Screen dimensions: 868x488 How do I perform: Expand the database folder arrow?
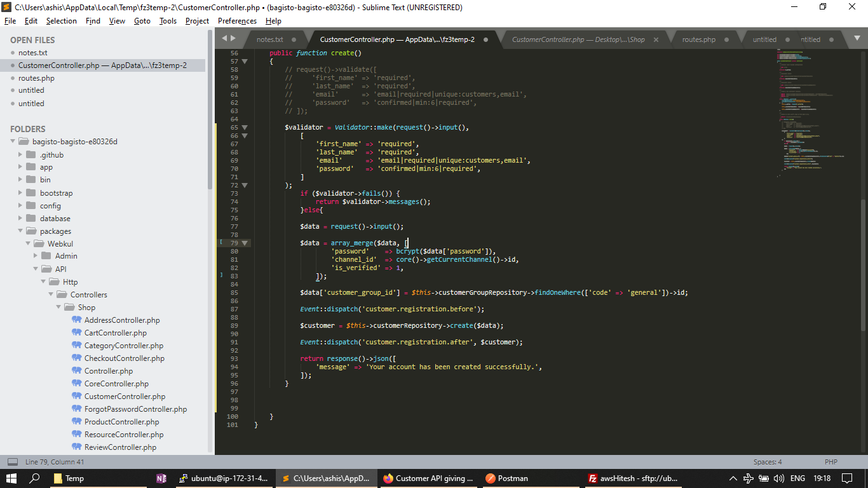pos(20,218)
